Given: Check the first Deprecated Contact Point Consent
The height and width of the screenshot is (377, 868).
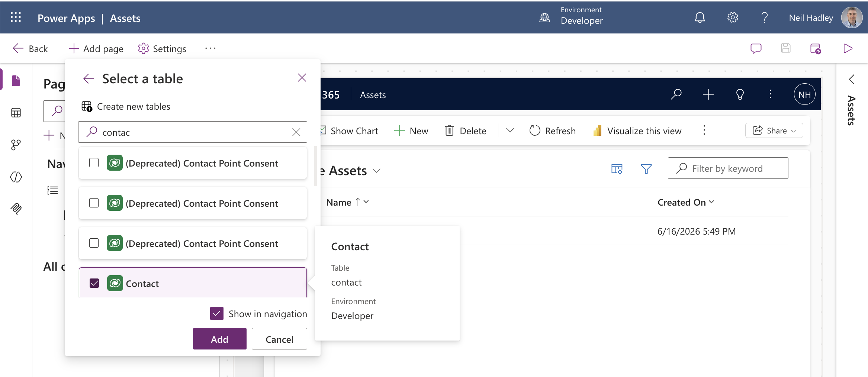Looking at the screenshot, I should (x=94, y=163).
